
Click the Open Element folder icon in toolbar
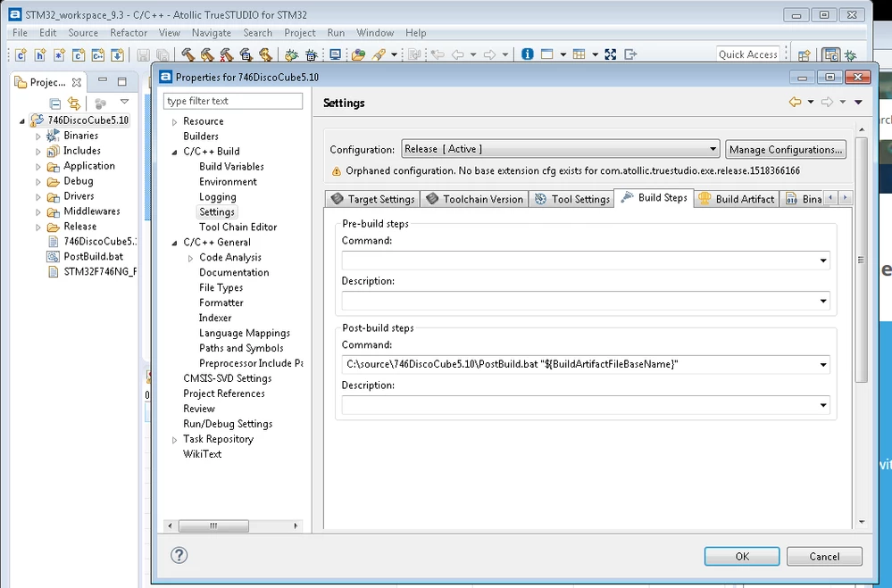[358, 54]
